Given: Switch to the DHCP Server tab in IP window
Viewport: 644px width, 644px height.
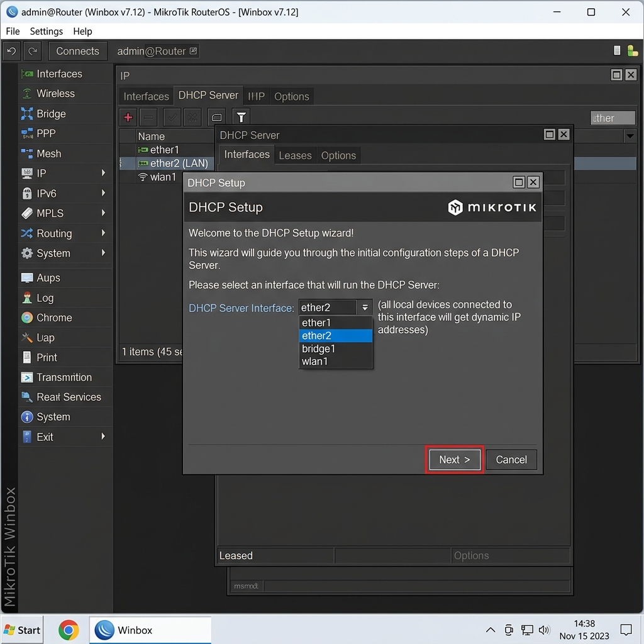Looking at the screenshot, I should pyautogui.click(x=208, y=96).
